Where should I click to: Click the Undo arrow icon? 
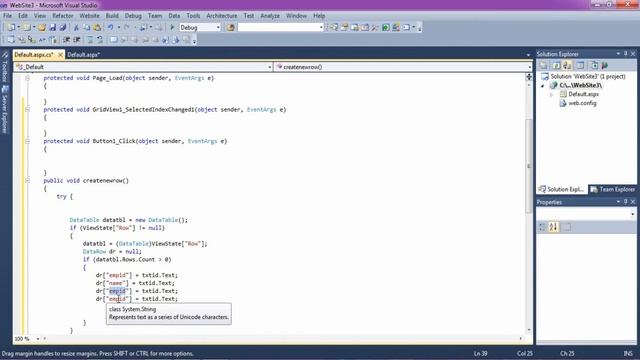tap(110, 27)
